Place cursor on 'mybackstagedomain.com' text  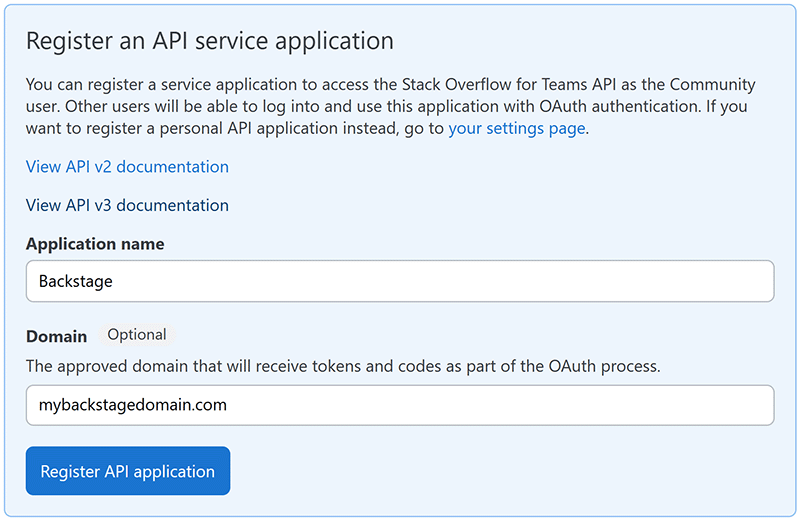[132, 405]
